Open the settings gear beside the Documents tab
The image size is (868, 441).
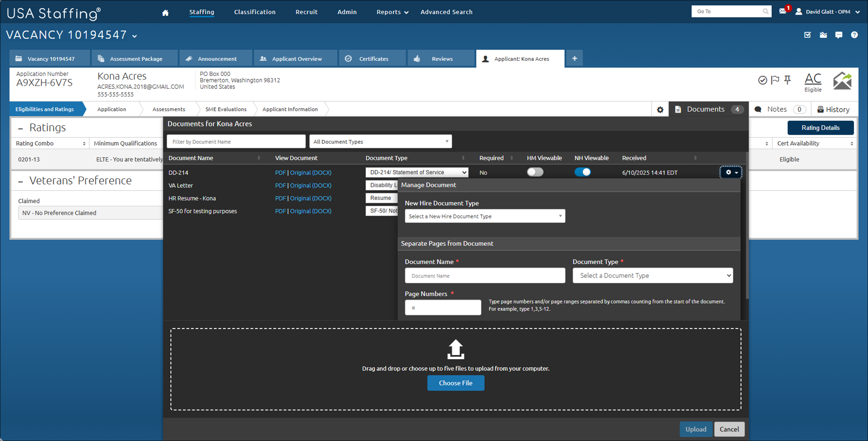660,110
